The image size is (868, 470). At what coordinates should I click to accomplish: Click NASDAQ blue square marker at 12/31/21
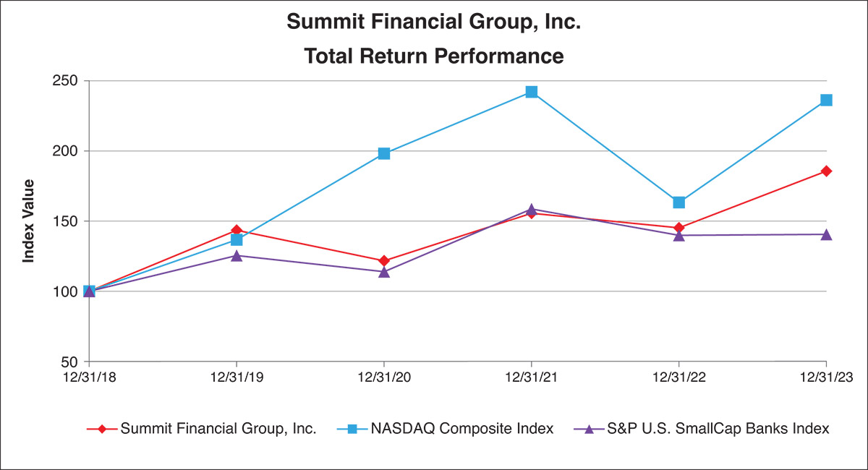(532, 92)
